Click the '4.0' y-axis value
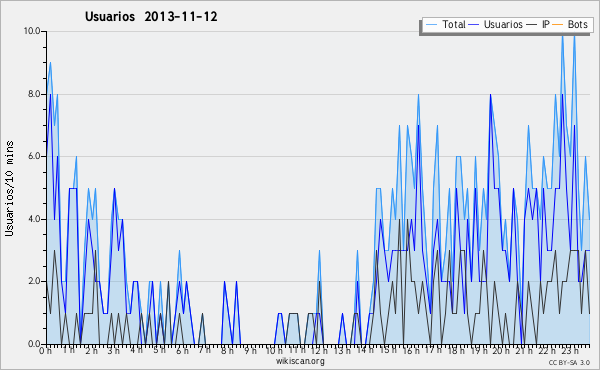Screen dimensions: 600x370 [34, 219]
